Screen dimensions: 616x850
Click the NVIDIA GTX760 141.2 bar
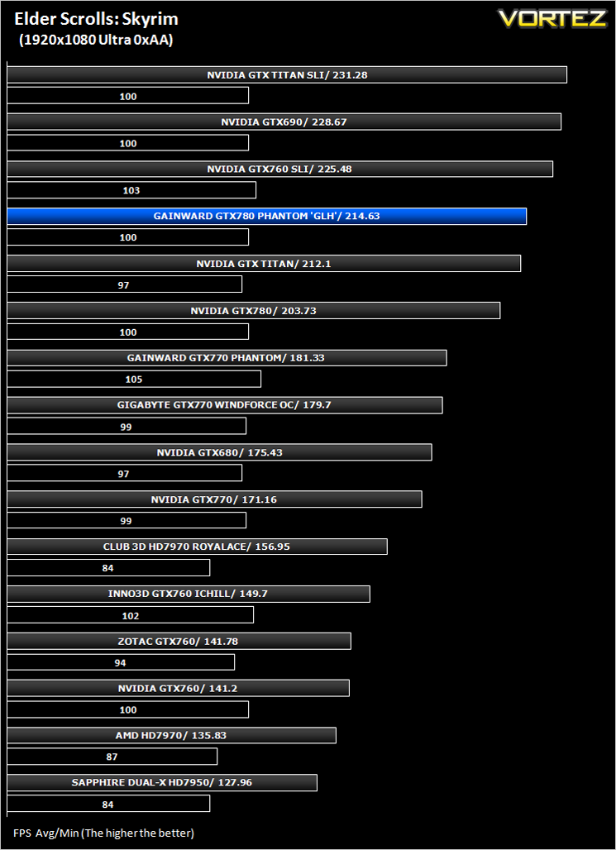(179, 689)
